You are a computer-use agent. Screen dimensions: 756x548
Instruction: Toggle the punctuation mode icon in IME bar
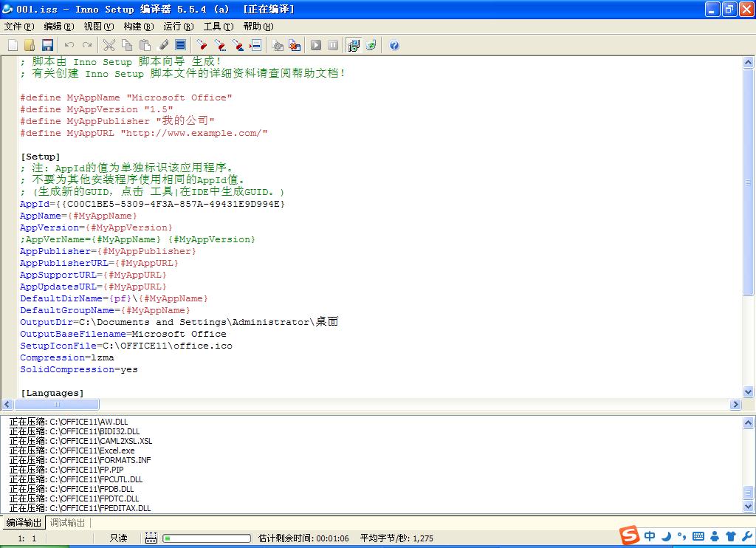click(681, 536)
